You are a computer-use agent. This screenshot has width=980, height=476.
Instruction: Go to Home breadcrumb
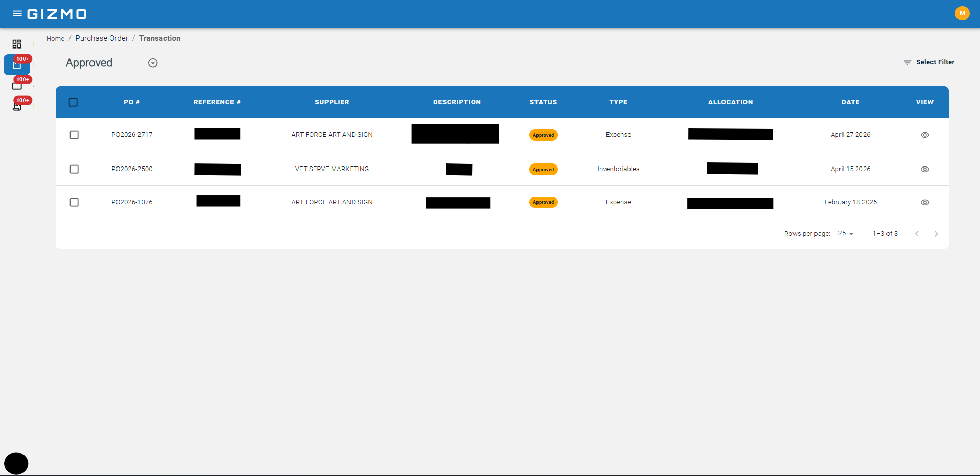(55, 38)
